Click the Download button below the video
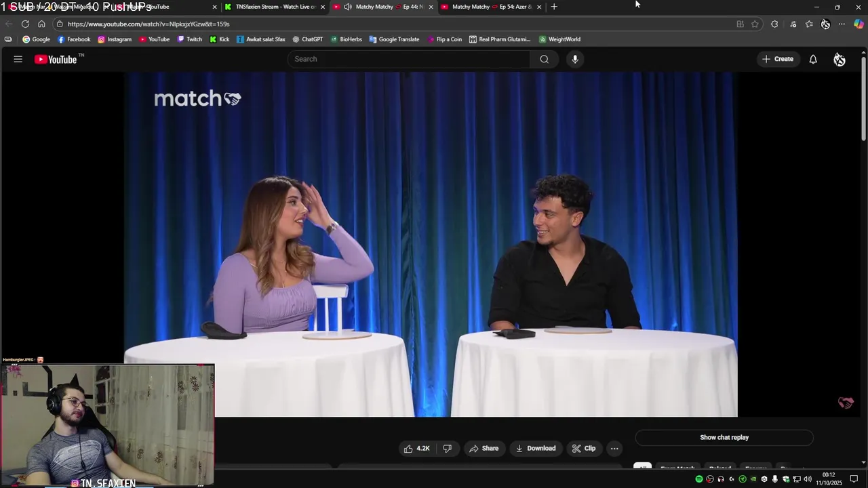 (535, 448)
